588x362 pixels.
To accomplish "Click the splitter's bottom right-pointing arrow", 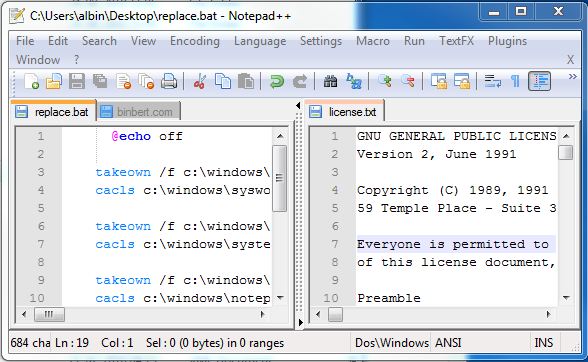I will 300,322.
